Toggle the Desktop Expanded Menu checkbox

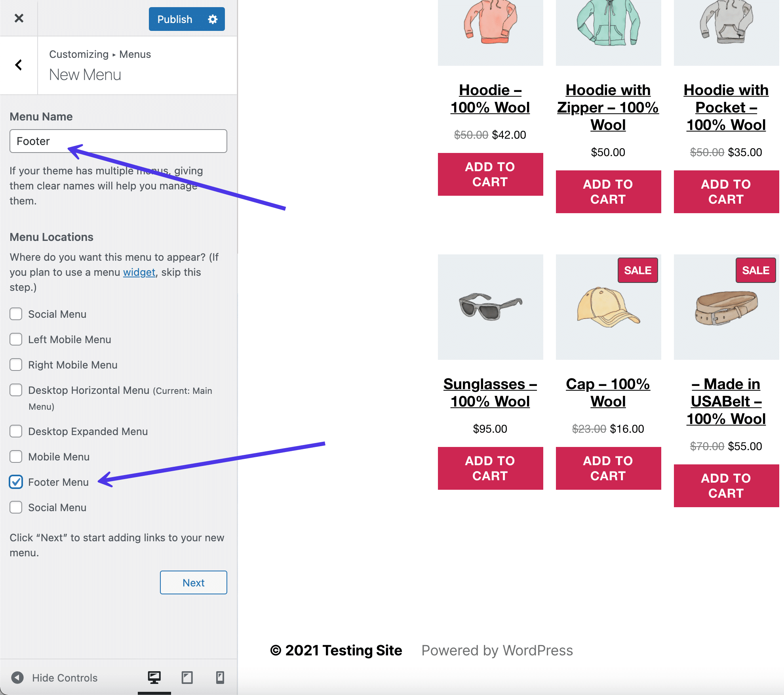(x=16, y=432)
